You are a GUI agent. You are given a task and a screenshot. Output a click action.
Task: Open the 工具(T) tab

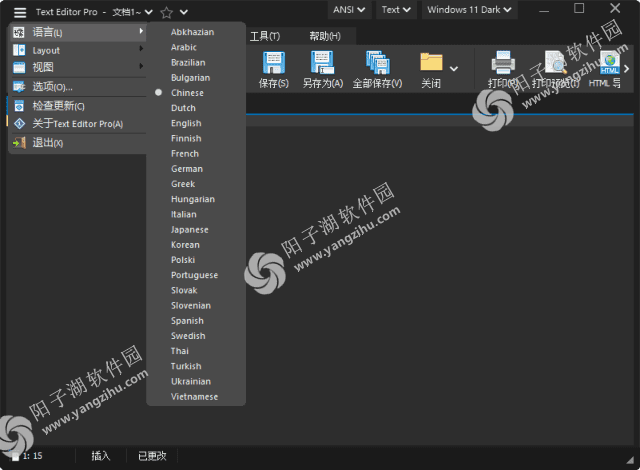[x=265, y=36]
